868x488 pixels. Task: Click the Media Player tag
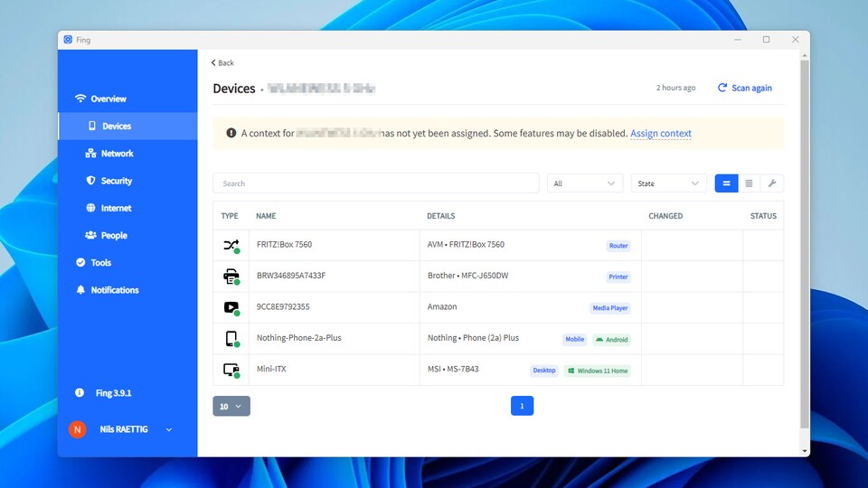[610, 307]
